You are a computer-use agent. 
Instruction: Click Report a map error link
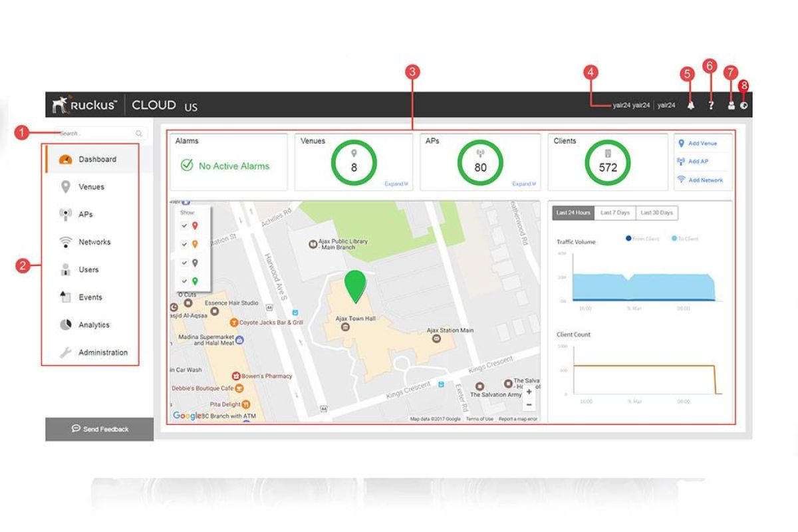(x=518, y=419)
